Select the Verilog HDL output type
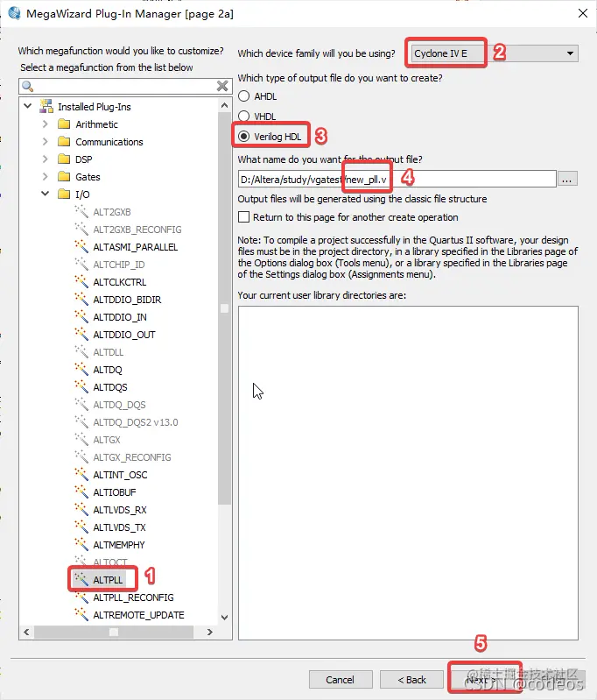The width and height of the screenshot is (597, 700). pos(243,136)
